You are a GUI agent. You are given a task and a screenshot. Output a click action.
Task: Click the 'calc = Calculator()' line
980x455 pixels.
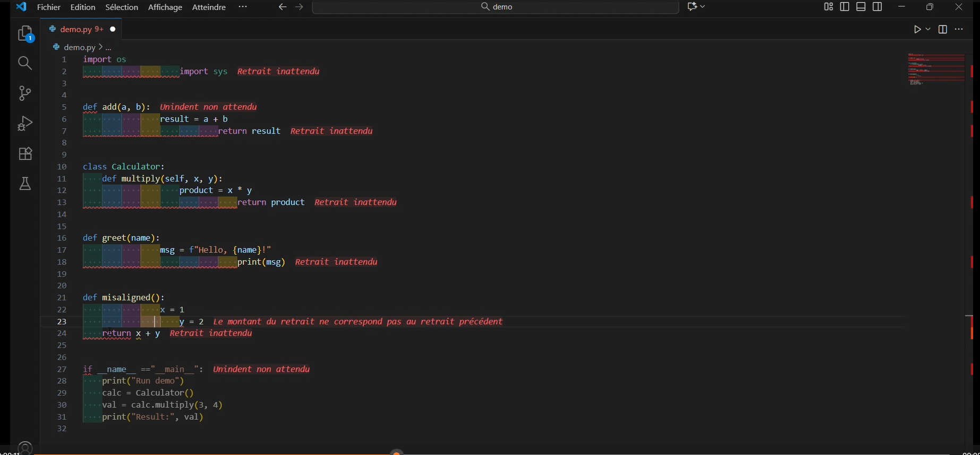tap(148, 393)
